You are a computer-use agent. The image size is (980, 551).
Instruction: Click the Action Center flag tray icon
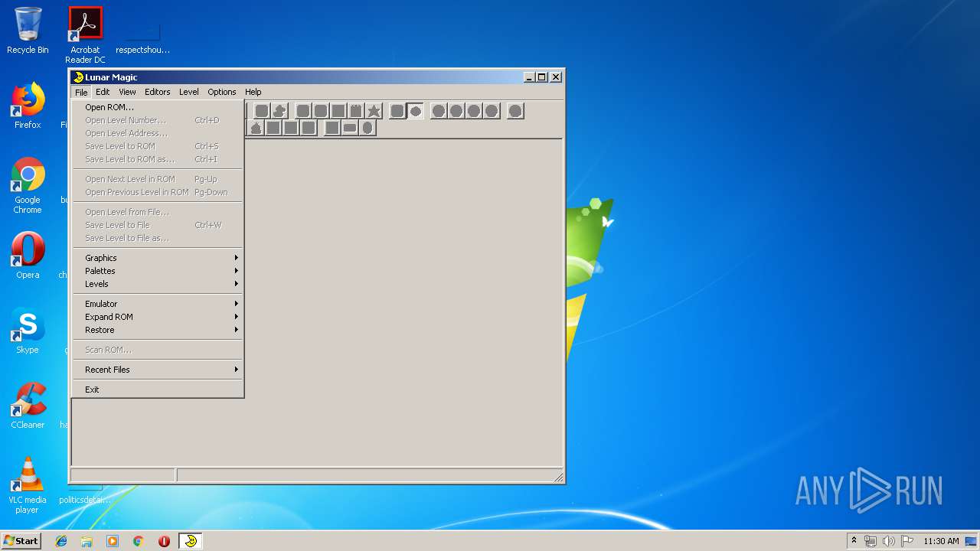coord(907,541)
